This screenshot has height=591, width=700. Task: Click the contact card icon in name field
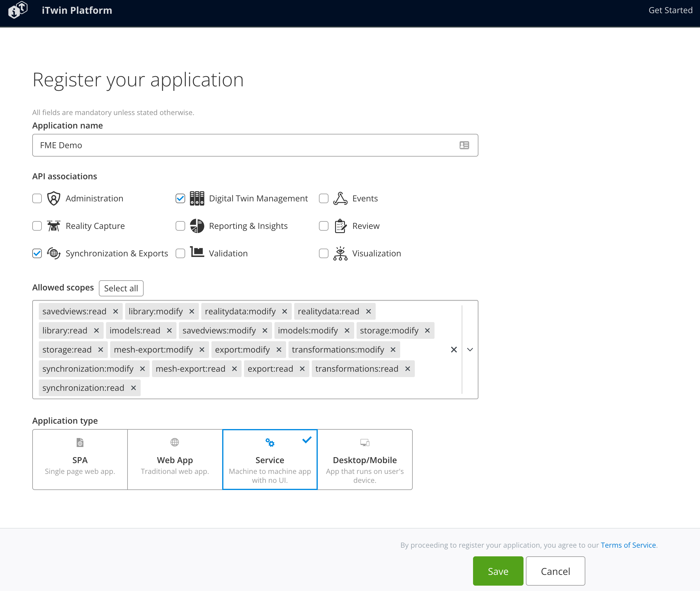[464, 145]
